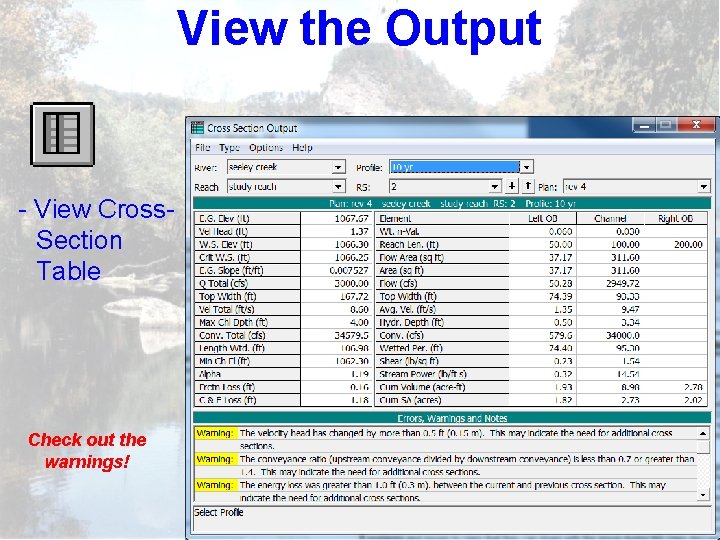
Task: Click the warnings list scroll up arrow
Action: point(703,433)
